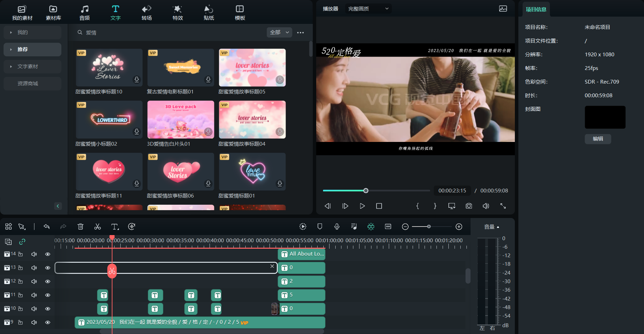
Task: Click the split scissors icon in timeline toolbar
Action: pos(97,227)
